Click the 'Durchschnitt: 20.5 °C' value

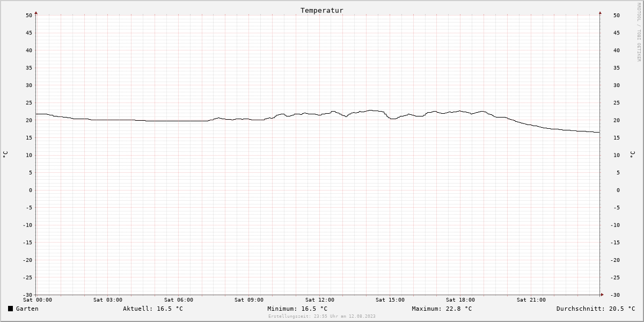click(x=596, y=309)
